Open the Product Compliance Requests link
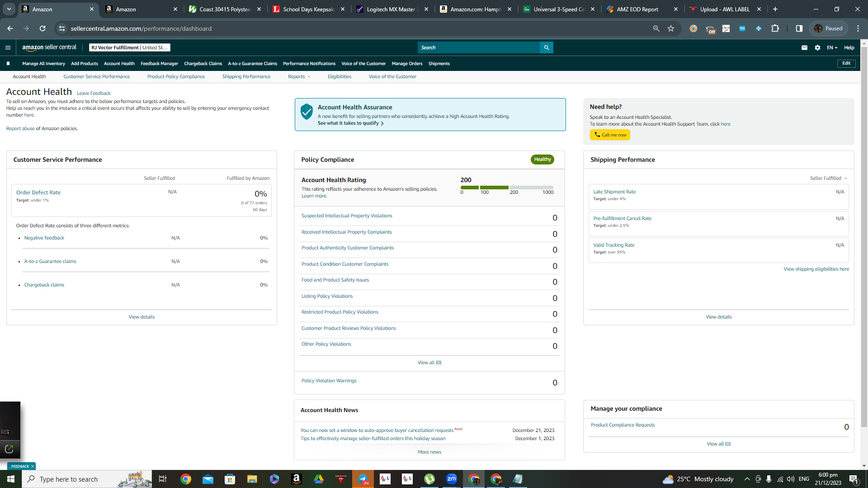Image resolution: width=868 pixels, height=488 pixels. [623, 425]
